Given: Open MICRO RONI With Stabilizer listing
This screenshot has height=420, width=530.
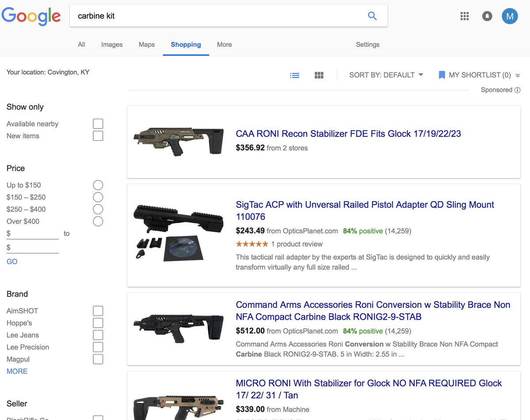Looking at the screenshot, I should [x=369, y=389].
